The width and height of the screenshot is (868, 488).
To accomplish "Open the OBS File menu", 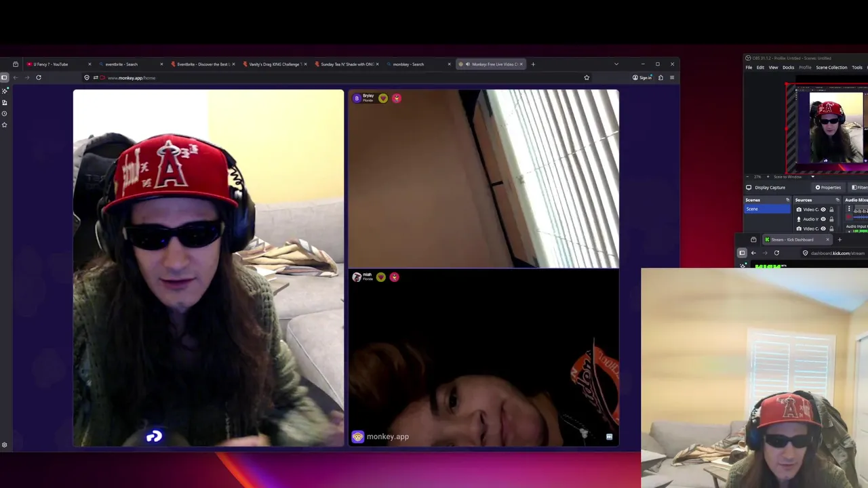I will click(749, 68).
